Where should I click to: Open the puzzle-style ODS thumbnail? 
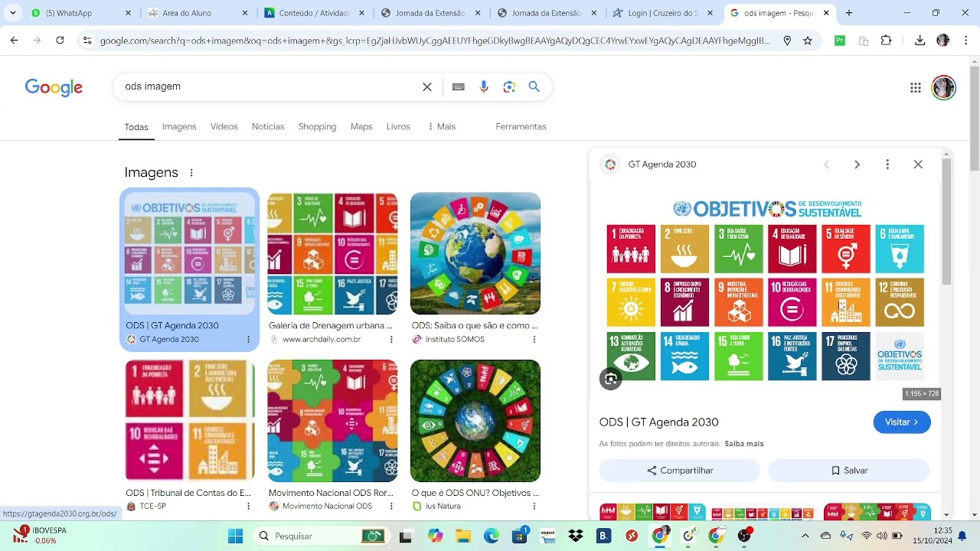point(332,421)
